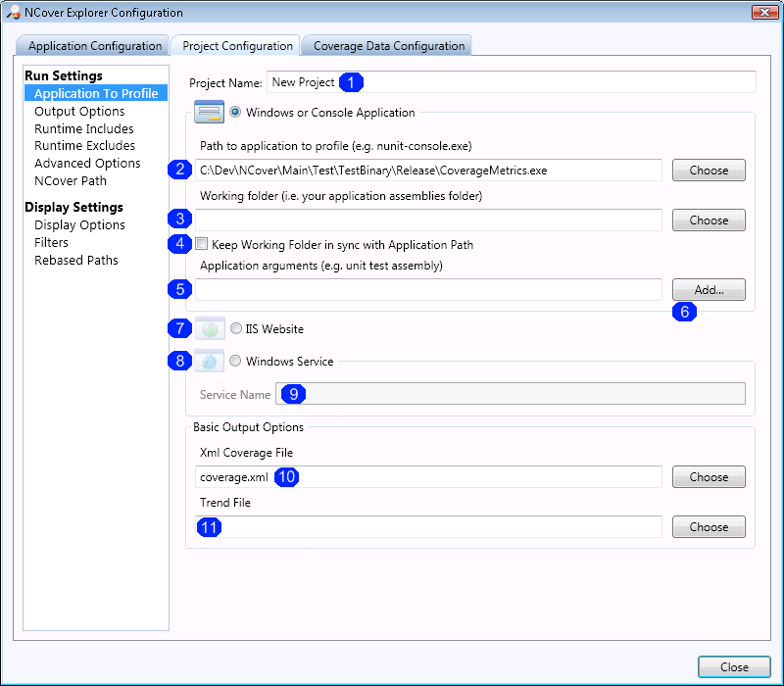Choose the working folder
This screenshot has height=686, width=784.
coord(709,220)
